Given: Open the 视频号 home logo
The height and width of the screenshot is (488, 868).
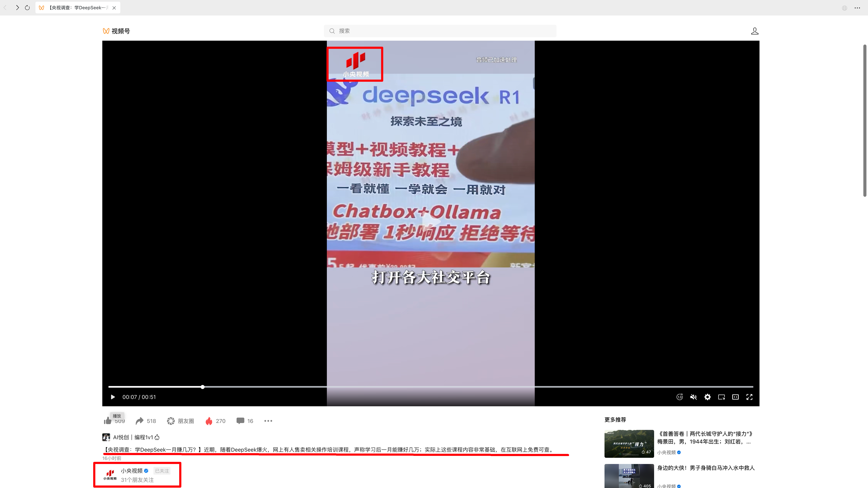Looking at the screenshot, I should point(116,31).
